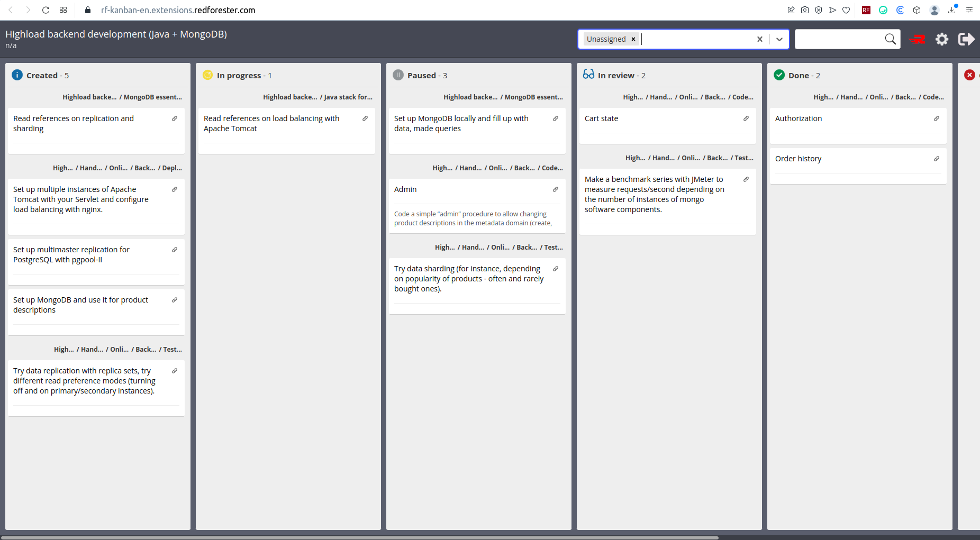980x540 pixels.
Task: Click link icon on Order history card
Action: pyautogui.click(x=937, y=159)
